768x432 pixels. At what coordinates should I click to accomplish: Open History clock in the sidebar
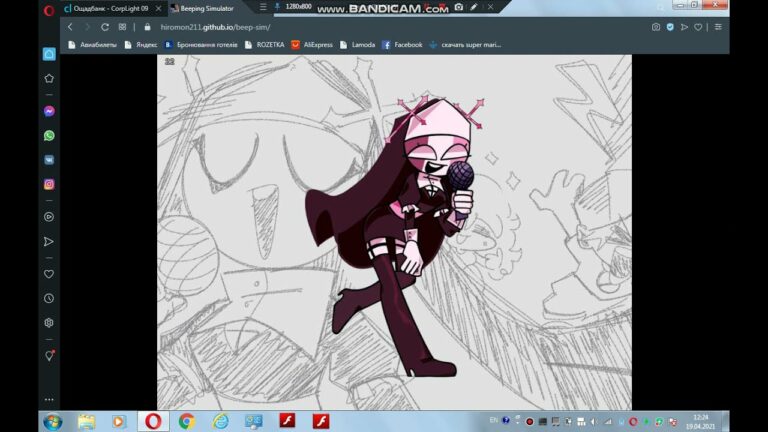point(49,298)
